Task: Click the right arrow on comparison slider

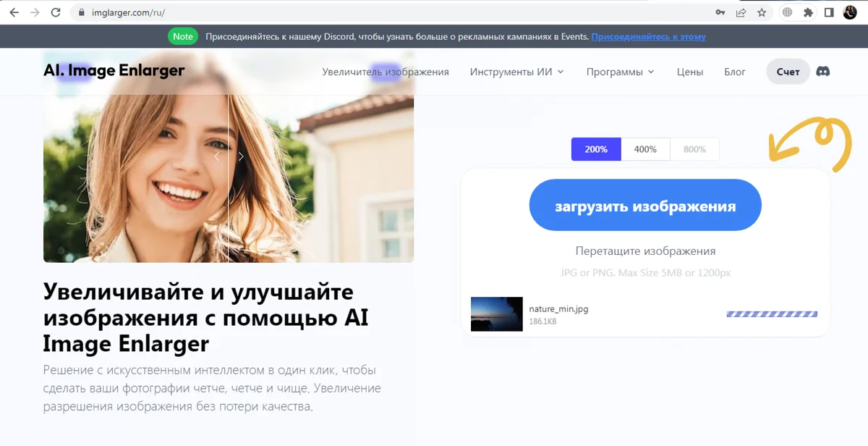Action: [x=241, y=156]
